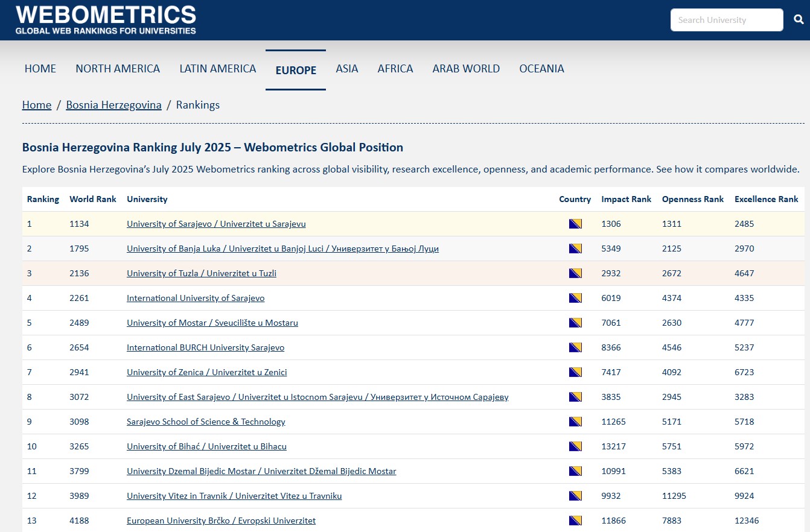Click the search magnifier icon
Image resolution: width=810 pixels, height=532 pixels.
click(x=798, y=19)
